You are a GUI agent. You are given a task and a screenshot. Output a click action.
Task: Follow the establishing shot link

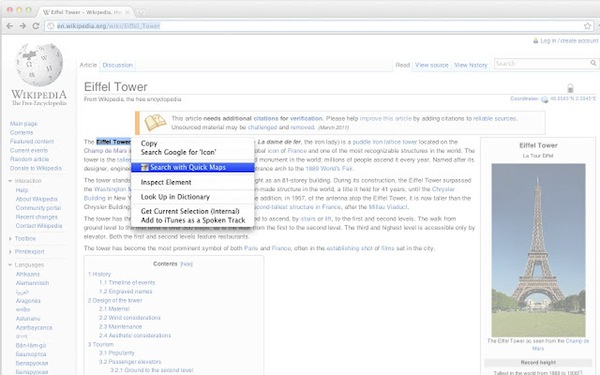[x=349, y=248]
